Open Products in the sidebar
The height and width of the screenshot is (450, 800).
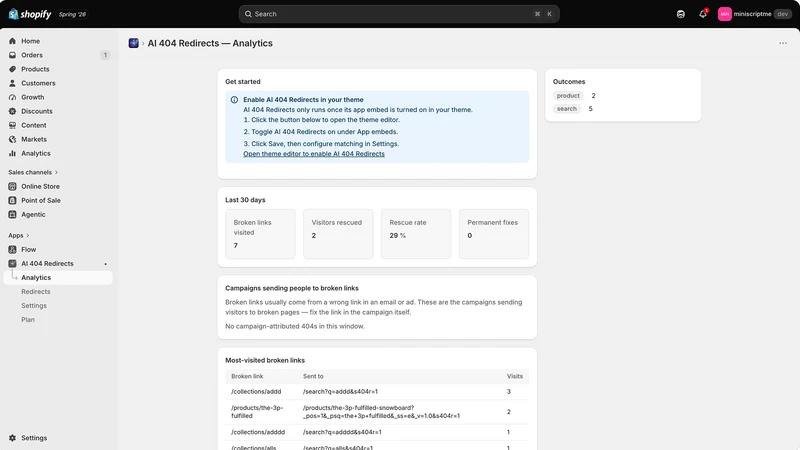click(x=35, y=69)
